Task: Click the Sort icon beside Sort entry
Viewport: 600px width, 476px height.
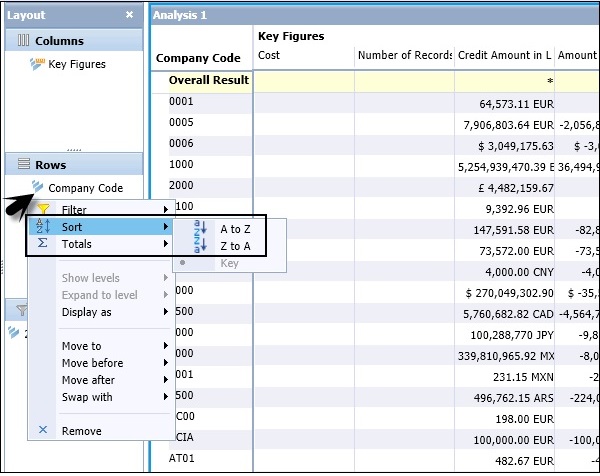Action: 43,227
